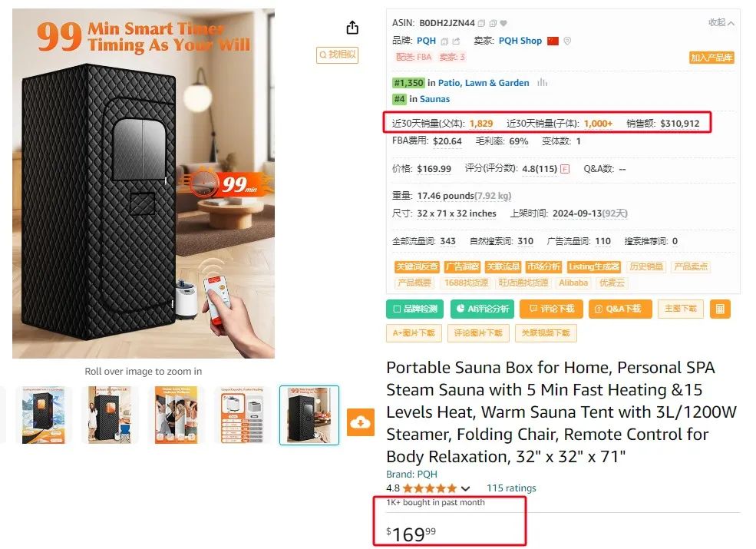Copy the ASIN using the copy icon

point(481,23)
